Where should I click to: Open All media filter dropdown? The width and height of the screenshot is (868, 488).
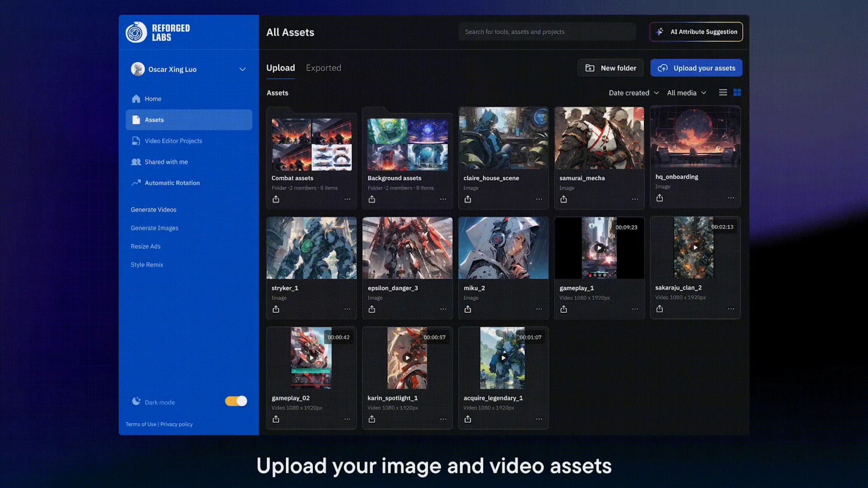coord(686,93)
